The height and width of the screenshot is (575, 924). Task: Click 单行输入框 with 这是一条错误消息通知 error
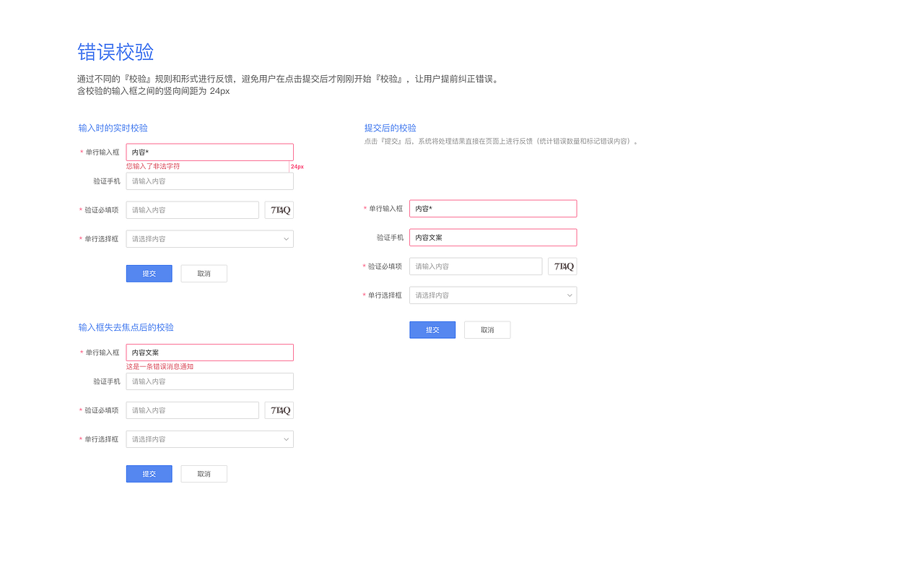tap(209, 353)
